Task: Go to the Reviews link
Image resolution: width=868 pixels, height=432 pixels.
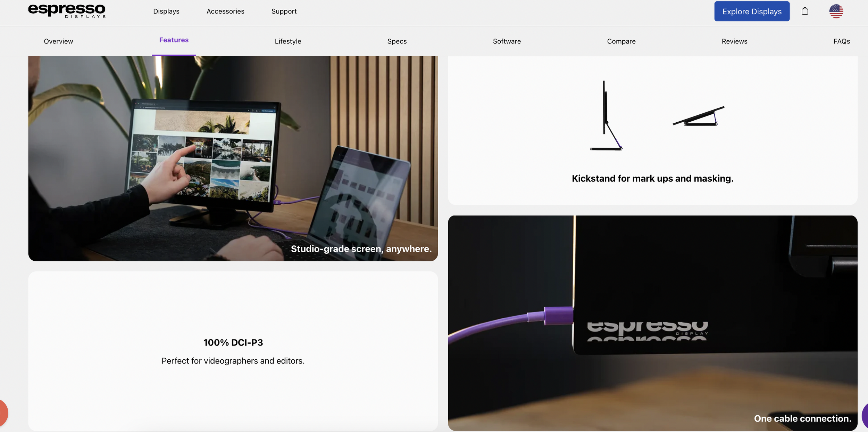Action: click(x=734, y=41)
